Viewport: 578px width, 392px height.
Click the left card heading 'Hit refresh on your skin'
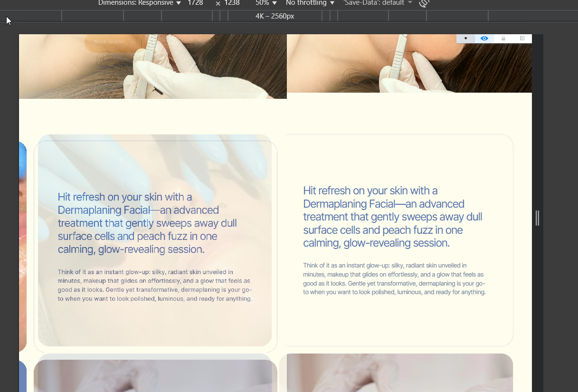coord(147,223)
